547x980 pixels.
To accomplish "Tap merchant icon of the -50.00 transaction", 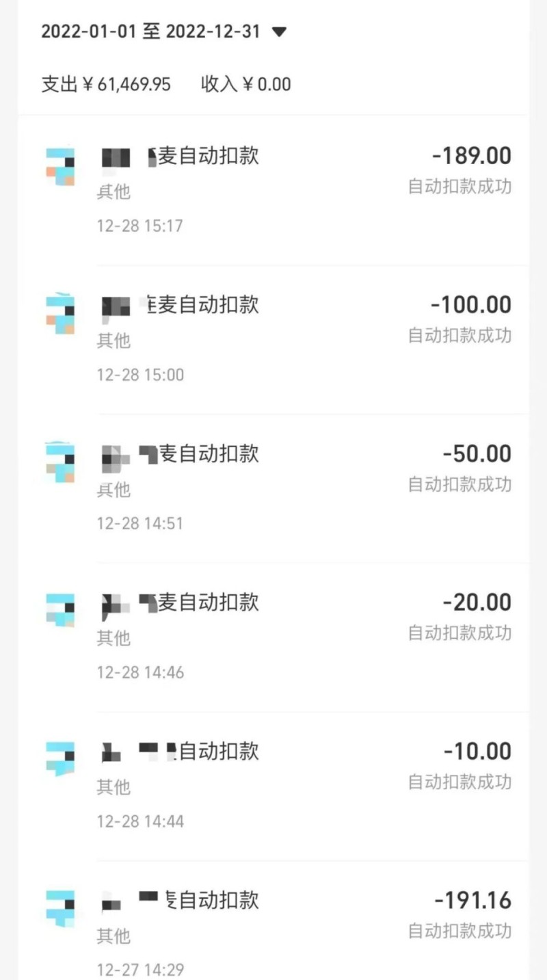I will pos(60,463).
